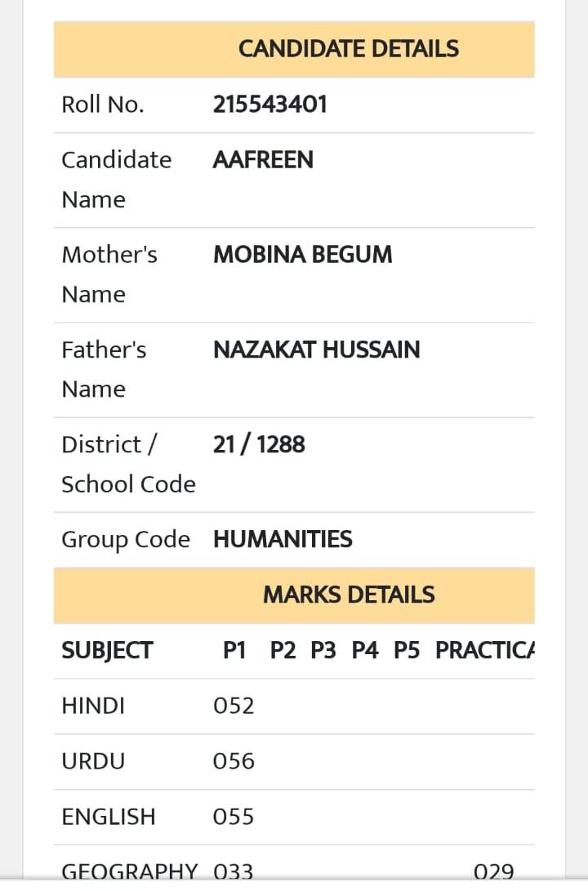Click the HUMANITIES group code value
Viewport: 588px width, 891px height.
click(283, 539)
